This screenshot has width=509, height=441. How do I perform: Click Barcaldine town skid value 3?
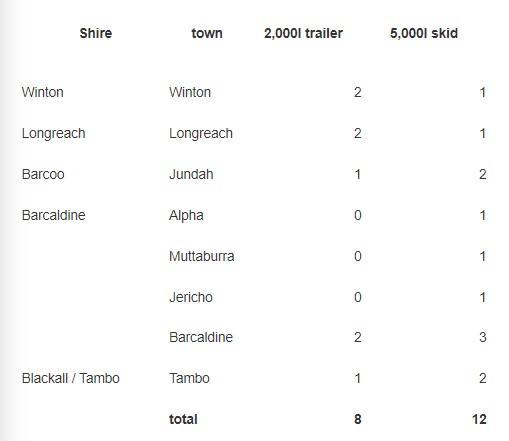click(483, 337)
